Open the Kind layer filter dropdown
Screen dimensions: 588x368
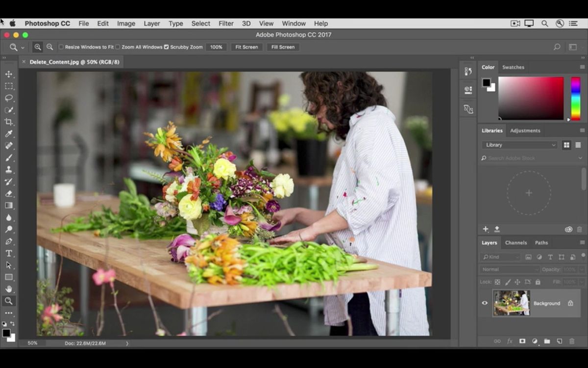500,257
